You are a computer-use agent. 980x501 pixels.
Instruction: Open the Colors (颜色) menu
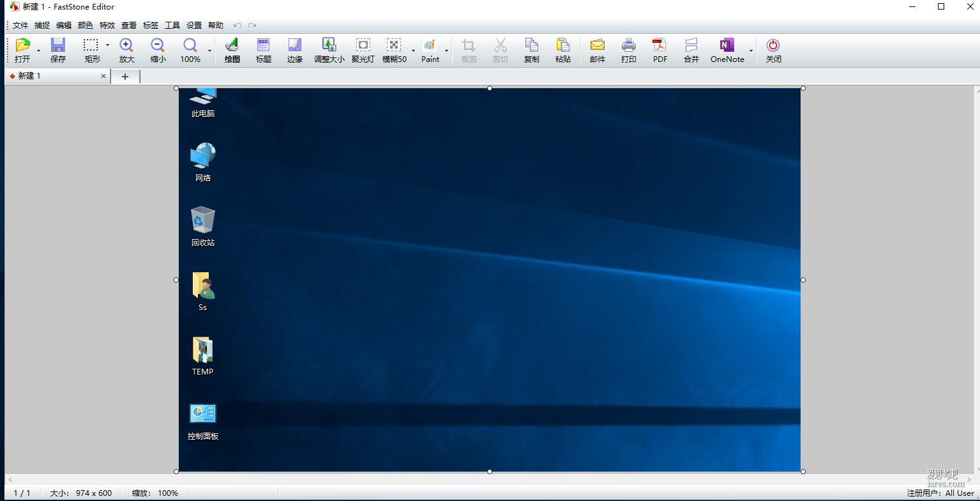click(86, 26)
